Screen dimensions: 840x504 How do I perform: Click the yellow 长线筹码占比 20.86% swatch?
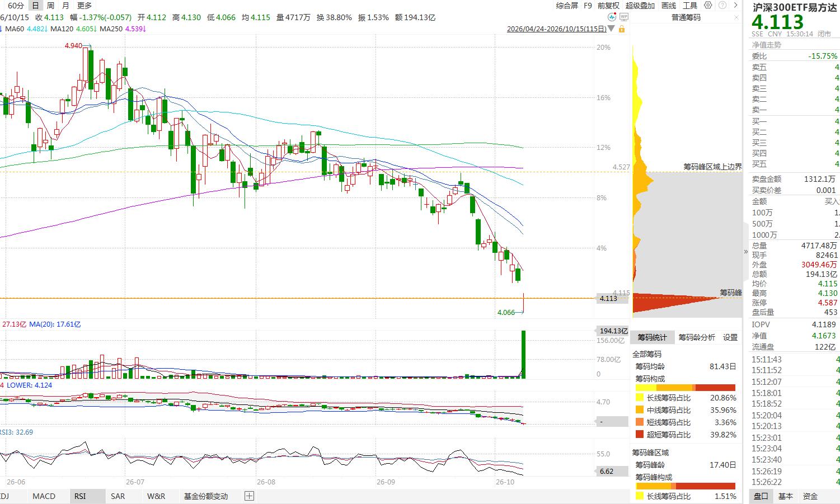coord(640,398)
